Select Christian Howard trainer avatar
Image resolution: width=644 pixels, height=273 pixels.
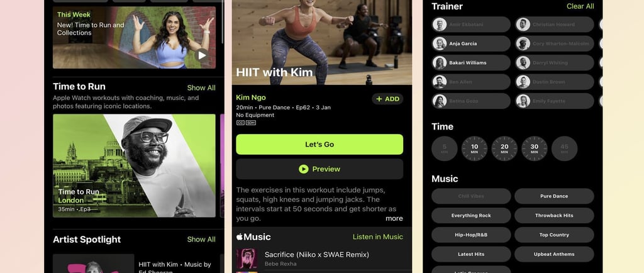[x=523, y=25]
